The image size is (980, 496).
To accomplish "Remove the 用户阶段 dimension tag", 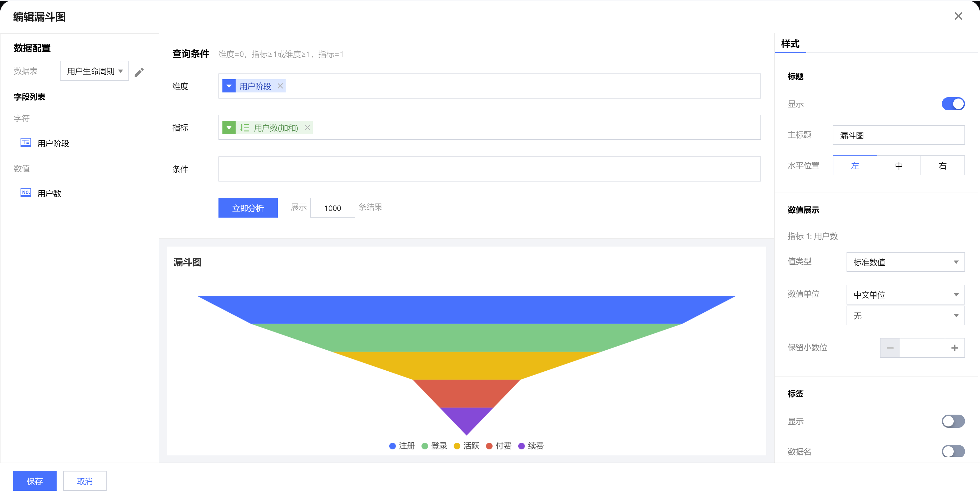I will [280, 86].
